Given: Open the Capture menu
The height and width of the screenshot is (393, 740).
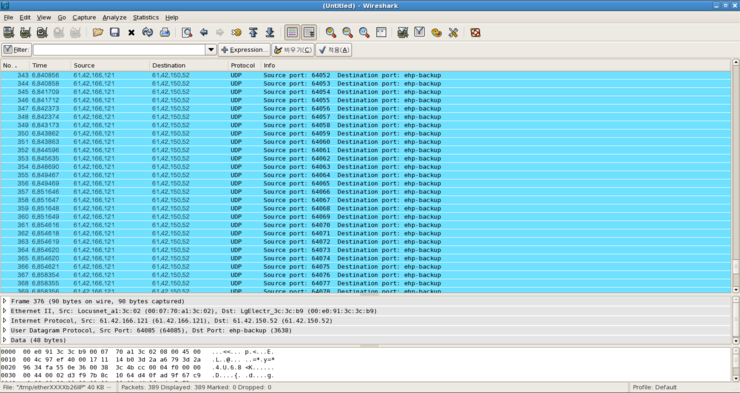Looking at the screenshot, I should pos(84,17).
